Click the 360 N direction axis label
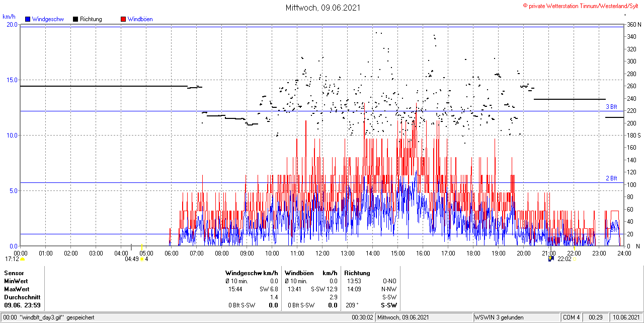644x323 pixels. 633,24
